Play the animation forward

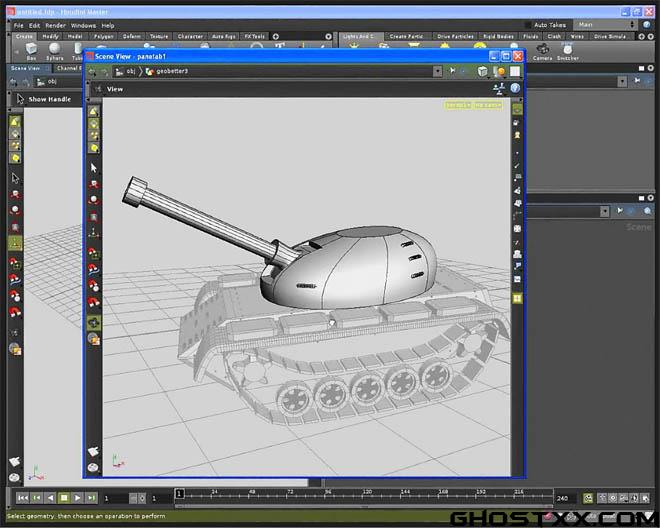click(77, 498)
